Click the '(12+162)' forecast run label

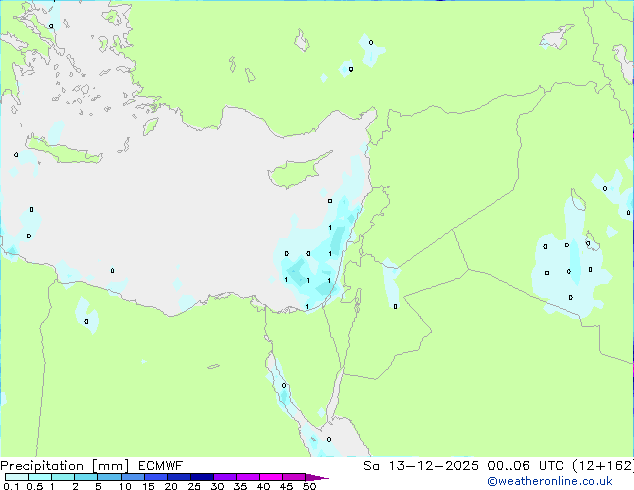tap(603, 466)
